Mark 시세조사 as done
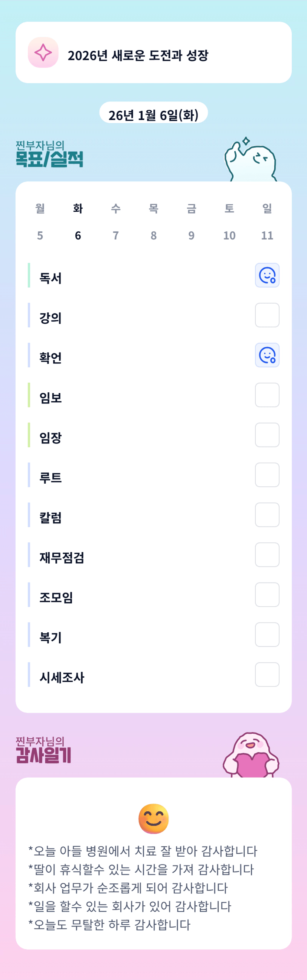Viewport: 307px width, 980px height. point(267,675)
